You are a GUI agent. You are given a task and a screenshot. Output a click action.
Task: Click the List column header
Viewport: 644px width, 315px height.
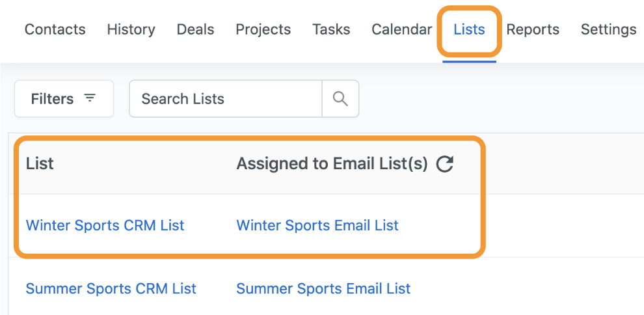click(40, 164)
